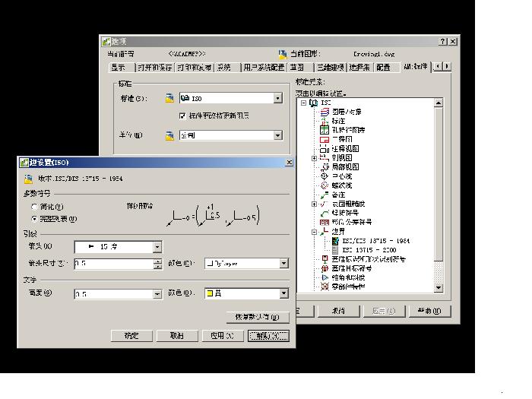Select the thread line (螺纹线) icon
532x399 pixels.
tap(325, 185)
